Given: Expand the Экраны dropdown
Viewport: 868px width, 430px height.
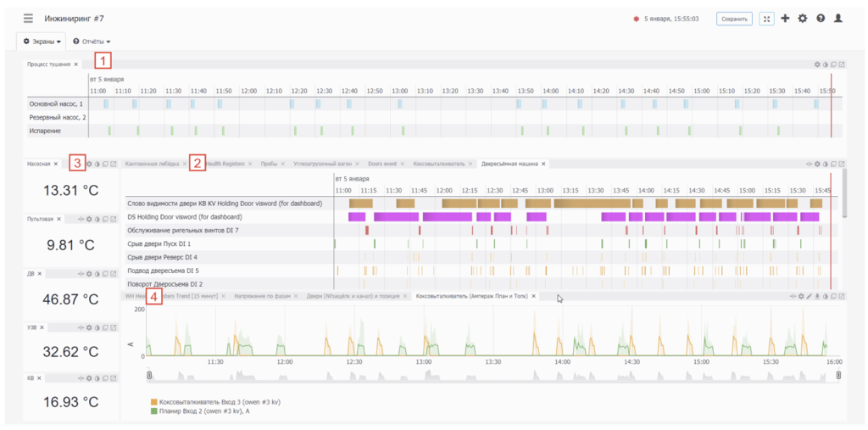Looking at the screenshot, I should click(42, 41).
